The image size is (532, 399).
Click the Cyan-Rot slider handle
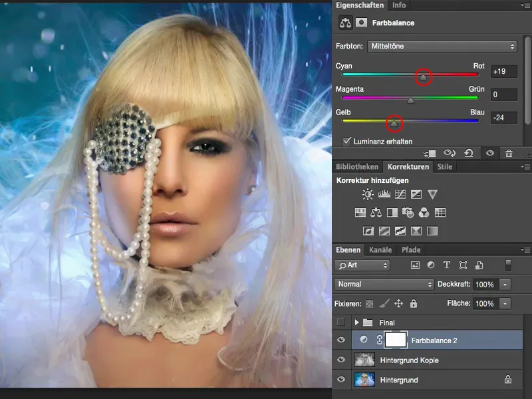(x=423, y=77)
